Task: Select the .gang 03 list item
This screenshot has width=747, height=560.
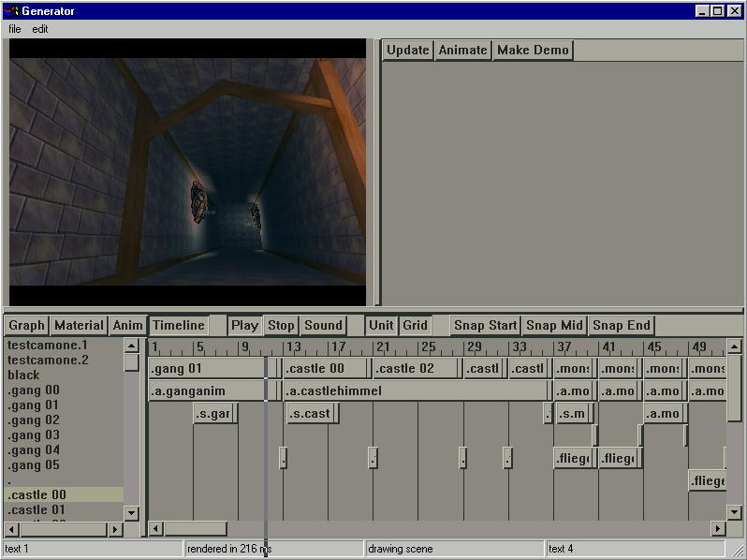Action: coord(34,435)
